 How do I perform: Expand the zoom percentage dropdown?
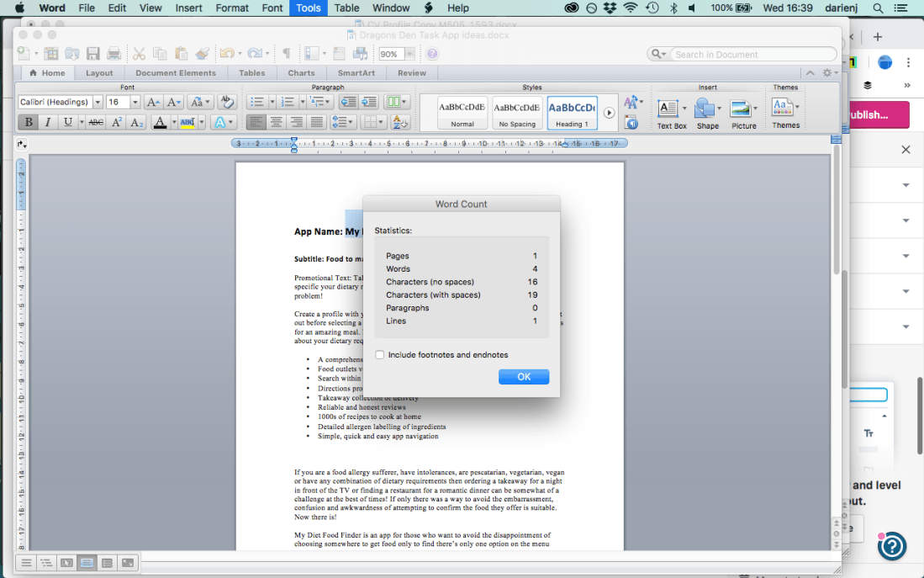409,54
